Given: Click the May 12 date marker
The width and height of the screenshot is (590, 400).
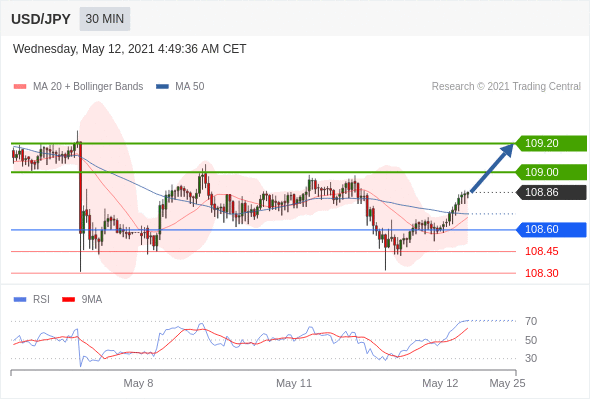Looking at the screenshot, I should point(440,383).
